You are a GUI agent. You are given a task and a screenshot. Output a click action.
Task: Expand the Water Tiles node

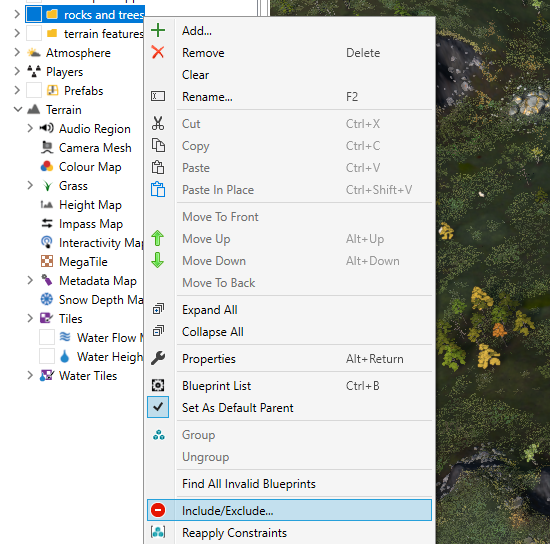coord(30,375)
